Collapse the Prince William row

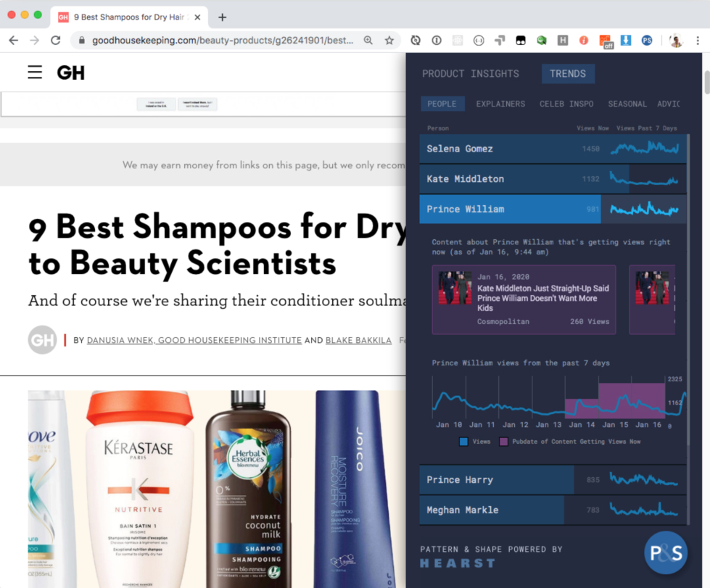[553, 209]
